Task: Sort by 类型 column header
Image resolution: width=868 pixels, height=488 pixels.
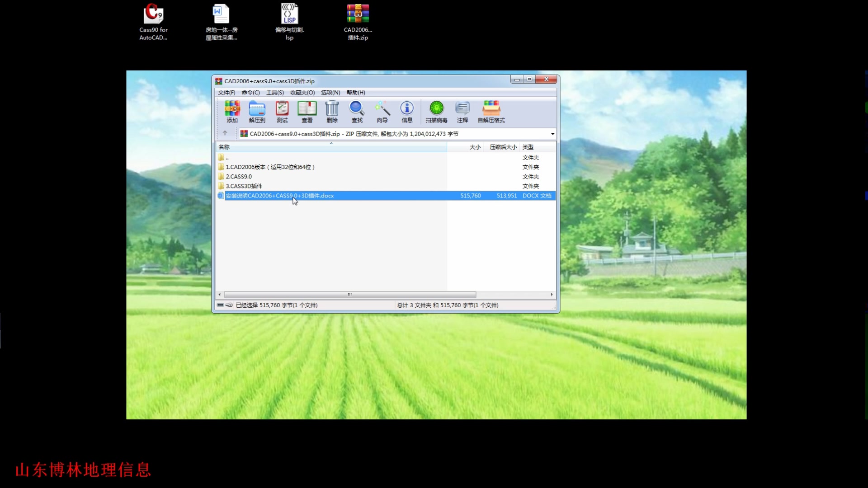Action: (x=538, y=147)
